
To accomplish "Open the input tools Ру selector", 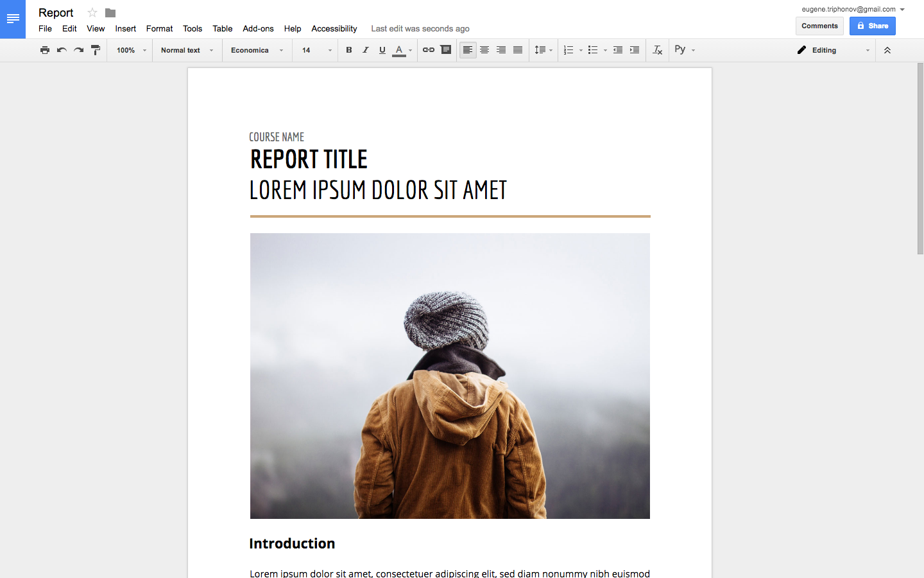I will click(680, 49).
